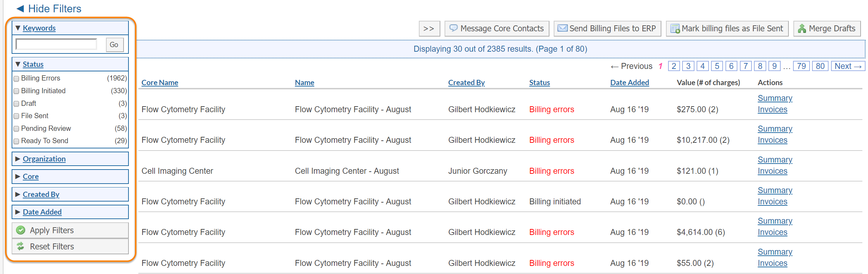Click the Mark billing files spreadsheet icon
868x274 pixels.
(675, 28)
